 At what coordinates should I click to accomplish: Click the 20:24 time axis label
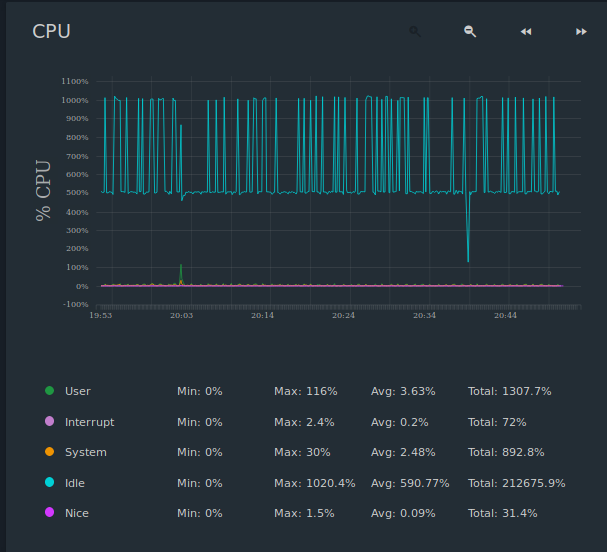point(343,316)
